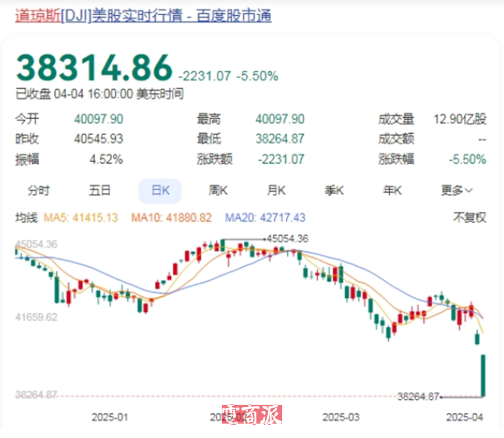This screenshot has width=504, height=438.
Task: Select the 五日 chart tab
Action: (100, 190)
